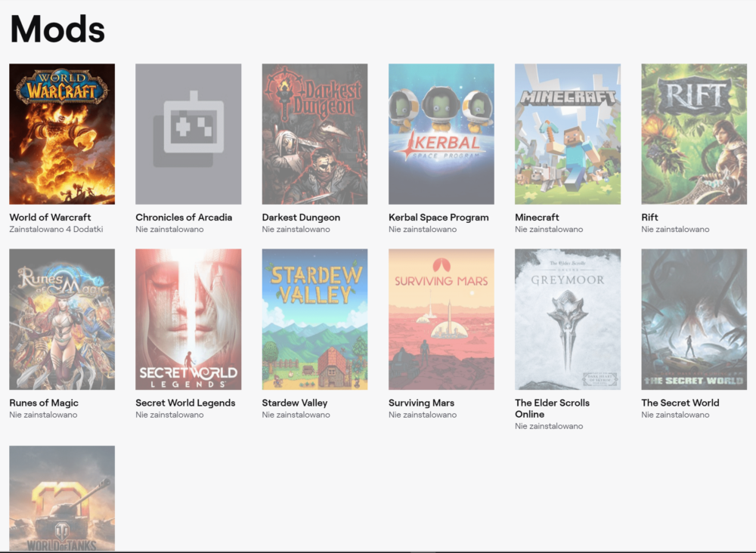Click 'Nie zainstalowano' under Stardew Valley
Image resolution: width=756 pixels, height=553 pixels.
pos(296,415)
